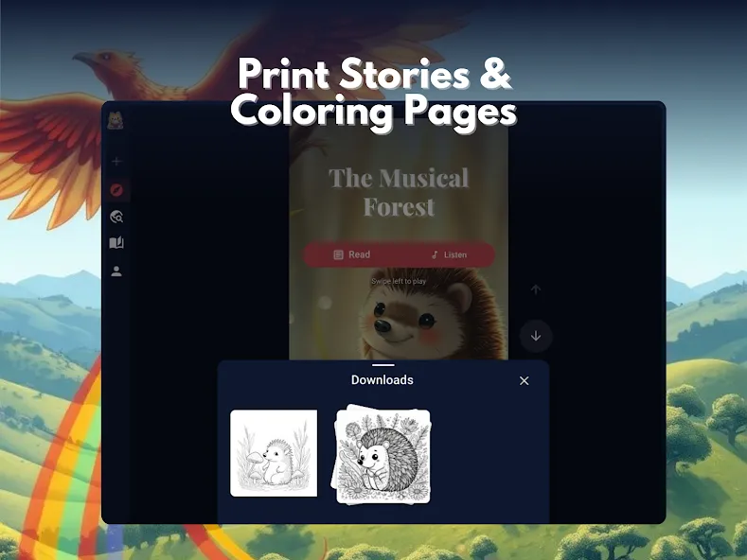This screenshot has height=560, width=747.
Task: Click the app logo in the sidebar
Action: (x=116, y=120)
